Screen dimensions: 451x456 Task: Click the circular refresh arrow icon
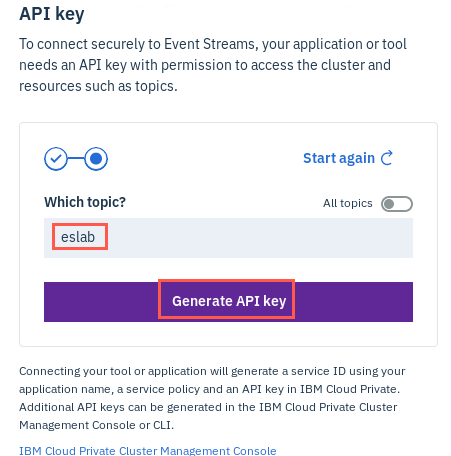(x=387, y=158)
